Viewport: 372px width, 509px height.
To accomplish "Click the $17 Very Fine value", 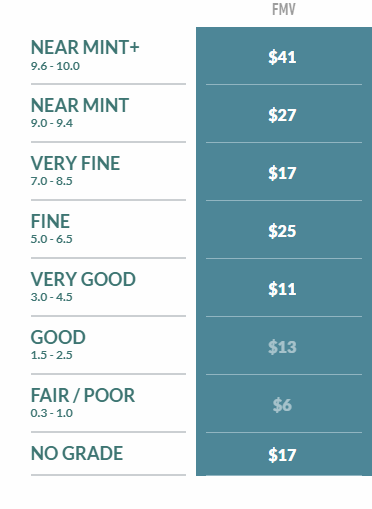I will pyautogui.click(x=282, y=173).
